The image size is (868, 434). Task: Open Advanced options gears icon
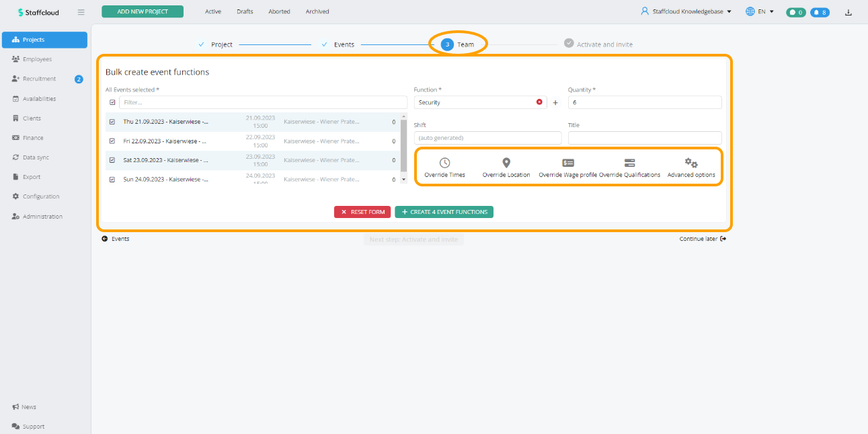691,163
